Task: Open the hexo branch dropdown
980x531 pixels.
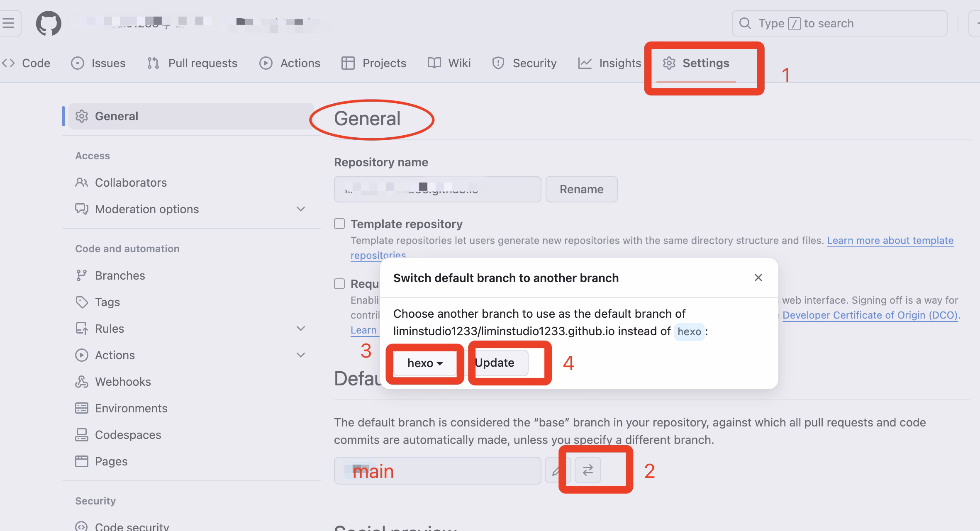Action: [425, 363]
